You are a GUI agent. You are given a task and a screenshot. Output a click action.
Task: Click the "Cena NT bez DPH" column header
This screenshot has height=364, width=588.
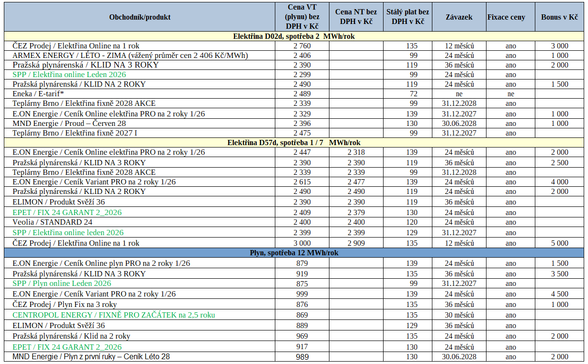pyautogui.click(x=356, y=17)
